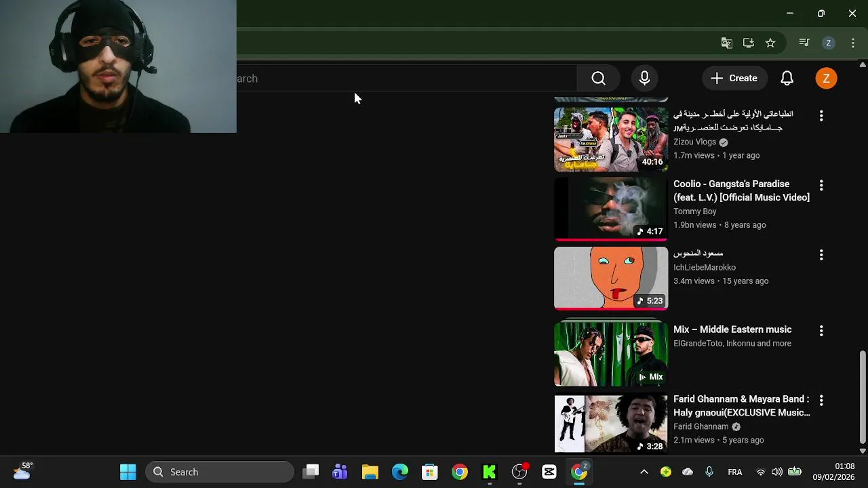This screenshot has height=488, width=868.
Task: Click the Windows taskbar Search box
Action: click(220, 472)
